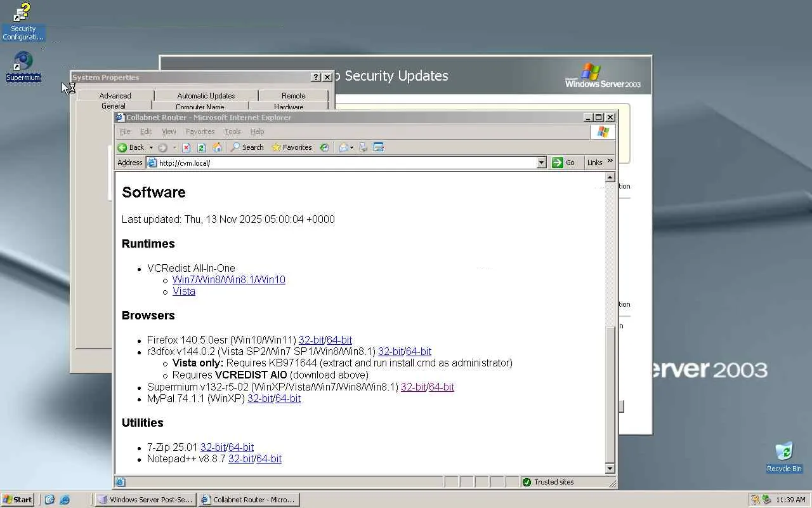Click the first system tray icon

click(x=756, y=500)
